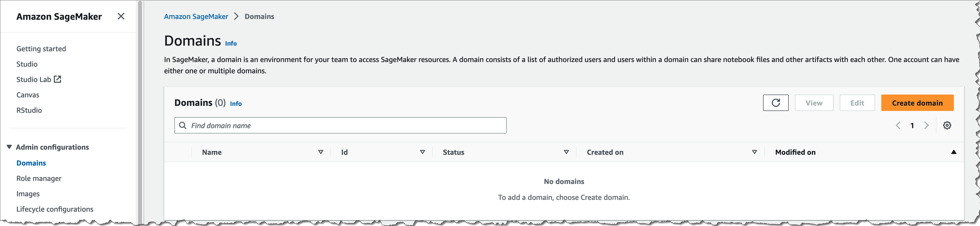The width and height of the screenshot is (980, 226).
Task: Select Lifecycle configurations in sidebar
Action: pyautogui.click(x=55, y=209)
